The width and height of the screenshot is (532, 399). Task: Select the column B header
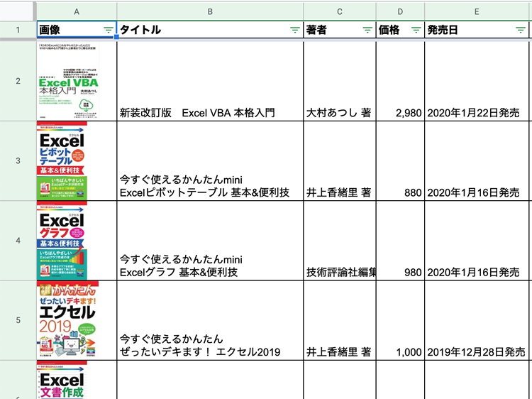tap(210, 11)
